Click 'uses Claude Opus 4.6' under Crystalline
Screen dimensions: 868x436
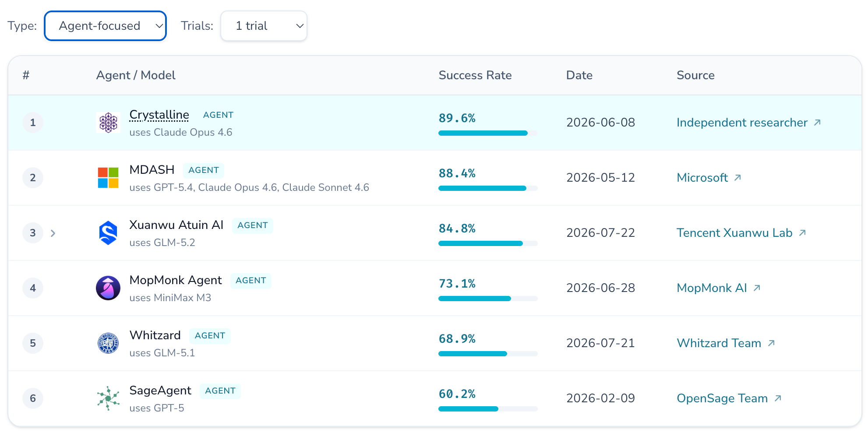(x=181, y=132)
